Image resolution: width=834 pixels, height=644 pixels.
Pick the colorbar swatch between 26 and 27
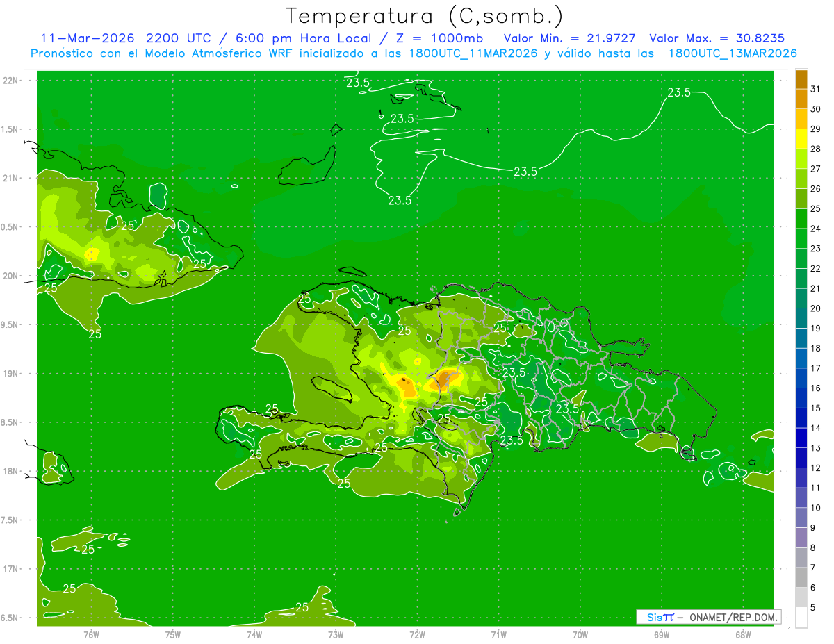[x=801, y=179]
